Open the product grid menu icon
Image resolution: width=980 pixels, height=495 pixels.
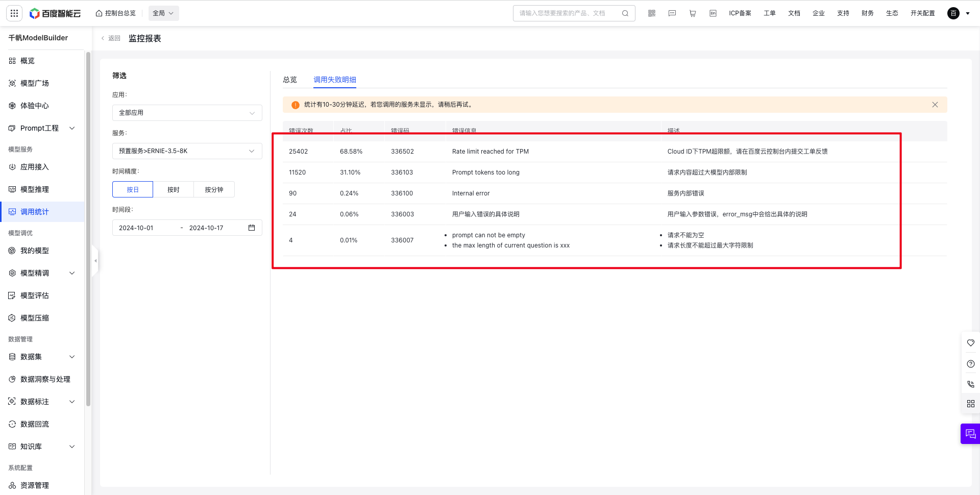click(14, 13)
